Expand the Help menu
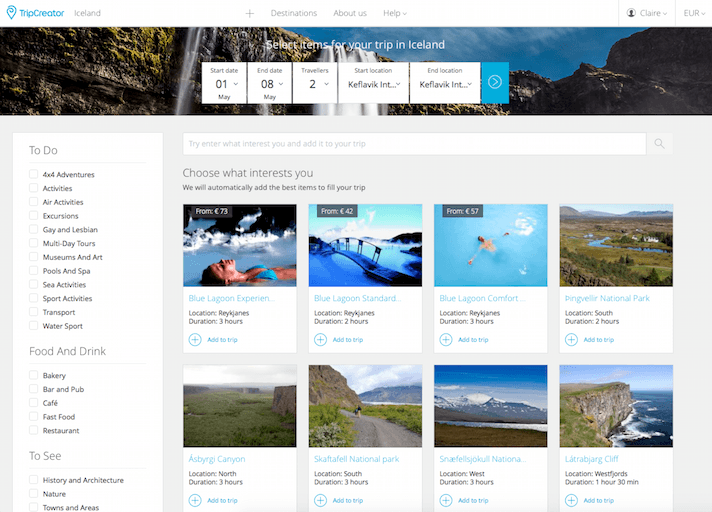Image resolution: width=712 pixels, height=512 pixels. click(x=395, y=13)
